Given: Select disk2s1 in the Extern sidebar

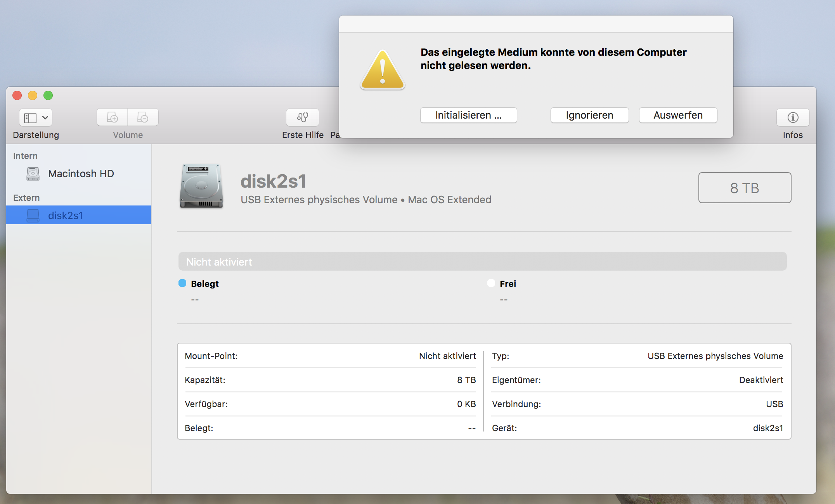Looking at the screenshot, I should (65, 216).
